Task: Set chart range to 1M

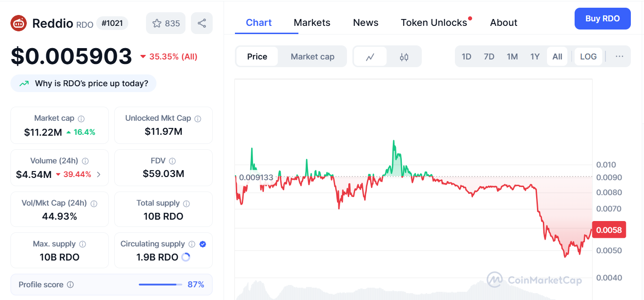Action: (512, 57)
